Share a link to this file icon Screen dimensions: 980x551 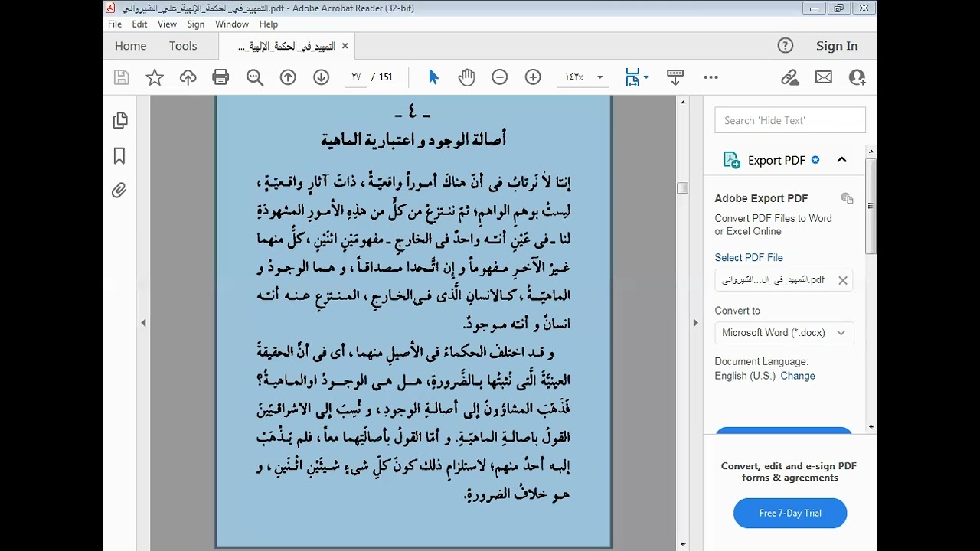tap(790, 77)
